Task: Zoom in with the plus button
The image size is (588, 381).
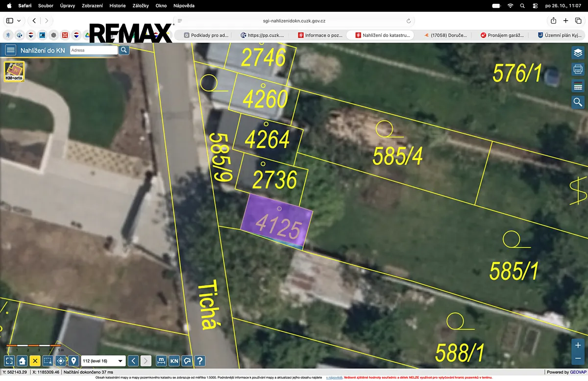Action: 578,345
